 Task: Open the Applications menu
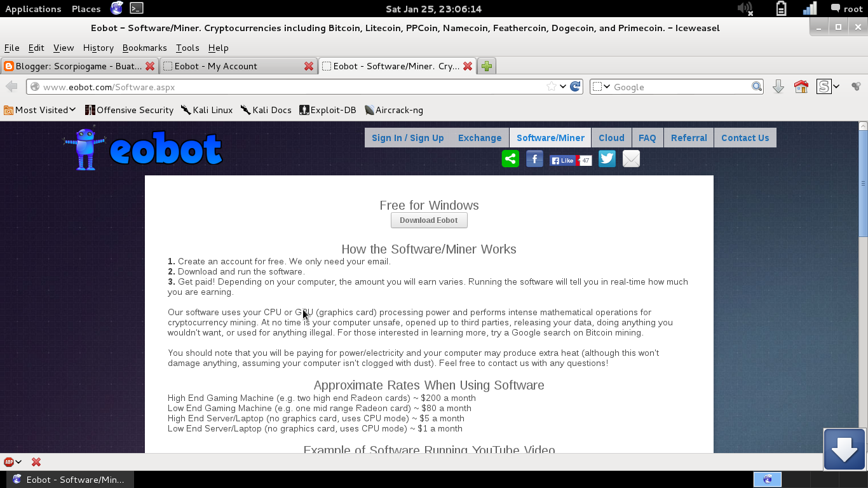33,9
